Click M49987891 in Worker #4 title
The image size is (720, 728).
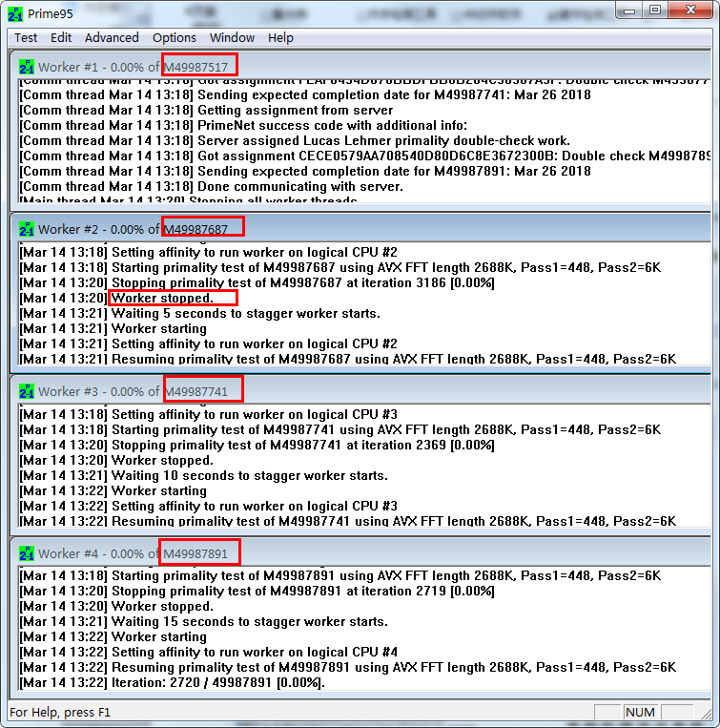click(195, 553)
